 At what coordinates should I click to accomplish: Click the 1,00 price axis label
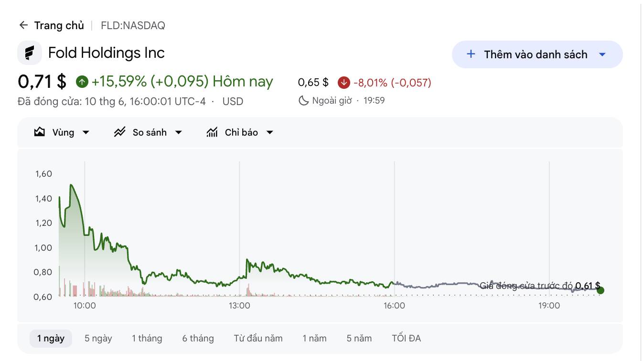(43, 247)
